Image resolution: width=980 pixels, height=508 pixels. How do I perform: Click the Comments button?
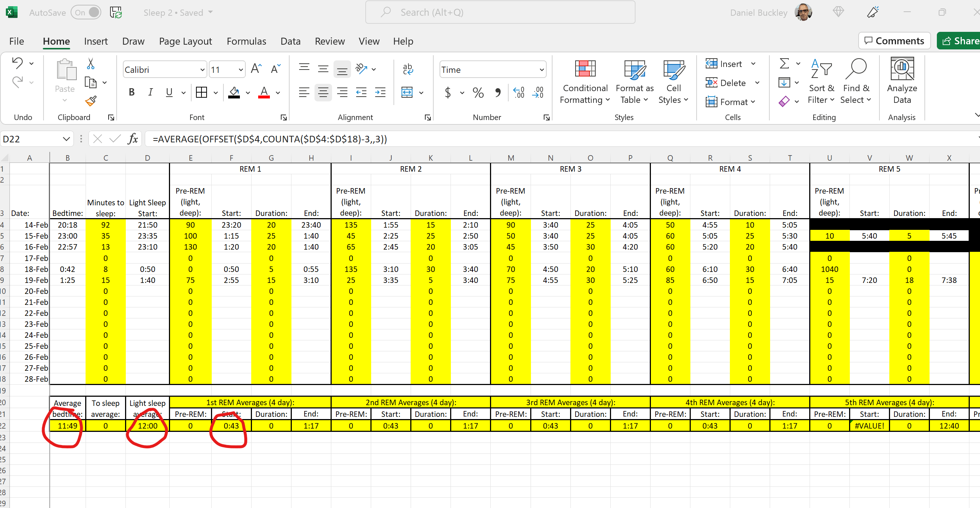[894, 41]
